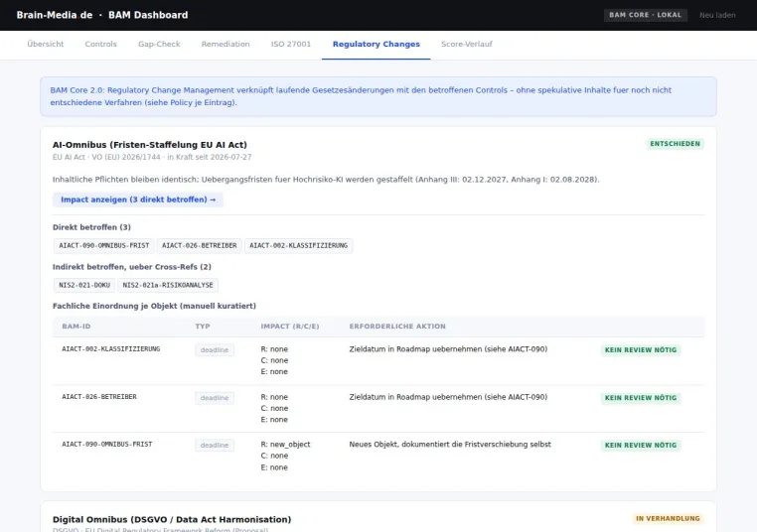The height and width of the screenshot is (532, 757).
Task: Click the Neu laden button
Action: click(717, 15)
